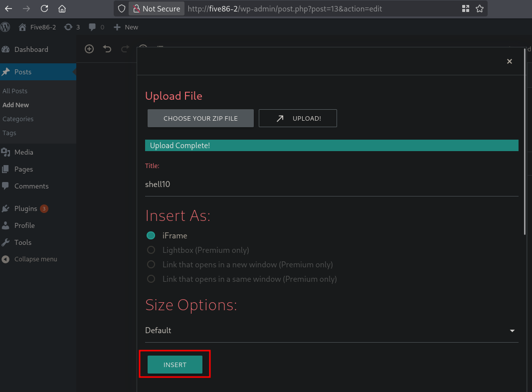
Task: Click the Plugins plug icon
Action: (x=5, y=209)
